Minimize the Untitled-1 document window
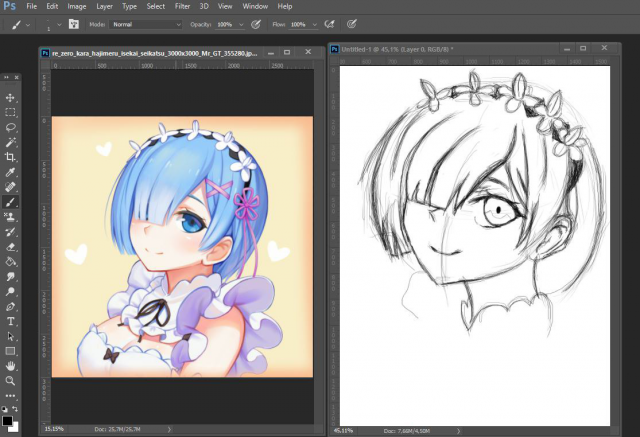 567,49
